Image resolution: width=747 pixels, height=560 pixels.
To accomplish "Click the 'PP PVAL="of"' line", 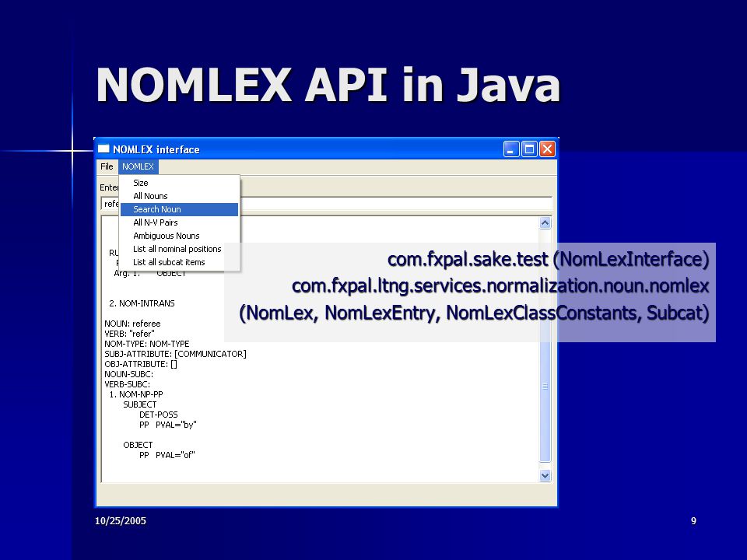I will coord(167,455).
